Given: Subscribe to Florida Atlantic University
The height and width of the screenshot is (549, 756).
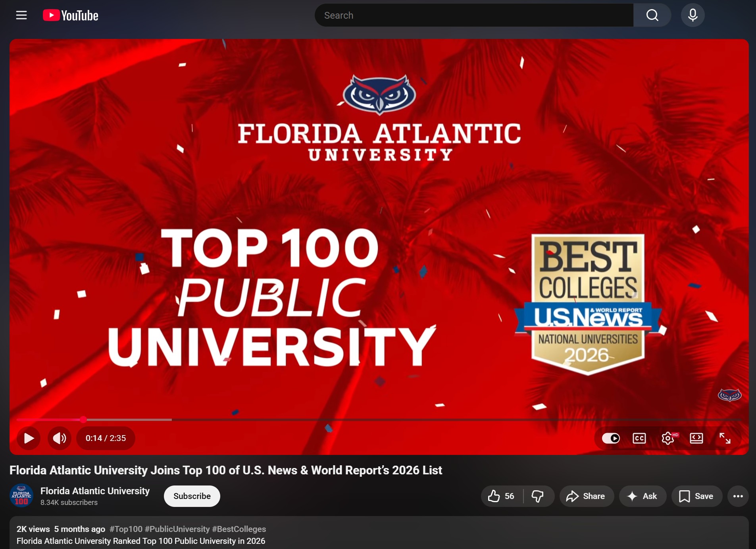Looking at the screenshot, I should pyautogui.click(x=192, y=496).
